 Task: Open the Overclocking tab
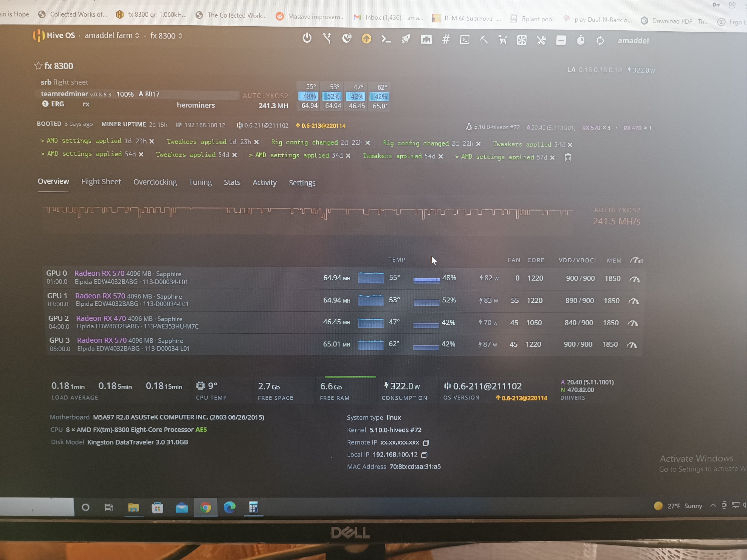point(155,182)
